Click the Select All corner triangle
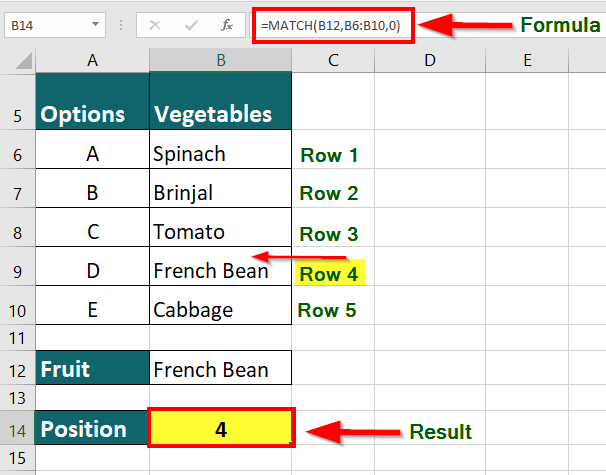The height and width of the screenshot is (475, 606). 18,61
